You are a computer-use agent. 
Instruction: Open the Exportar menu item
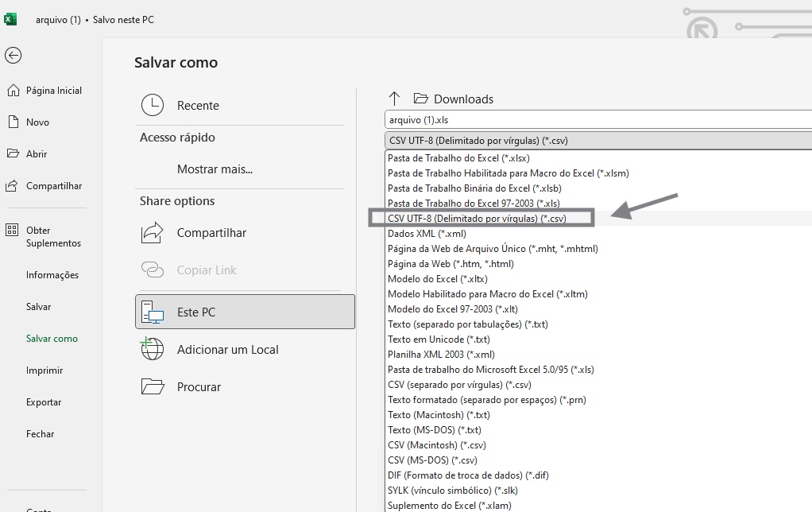pos(44,402)
